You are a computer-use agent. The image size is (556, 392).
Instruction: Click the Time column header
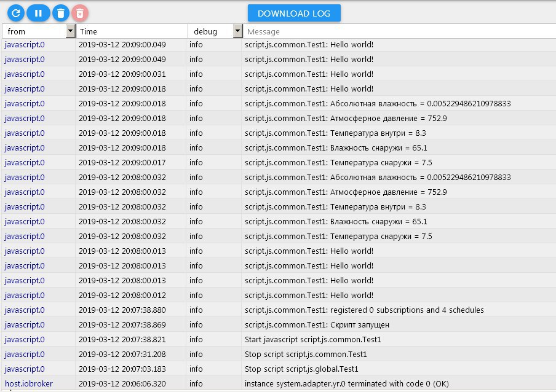point(89,31)
